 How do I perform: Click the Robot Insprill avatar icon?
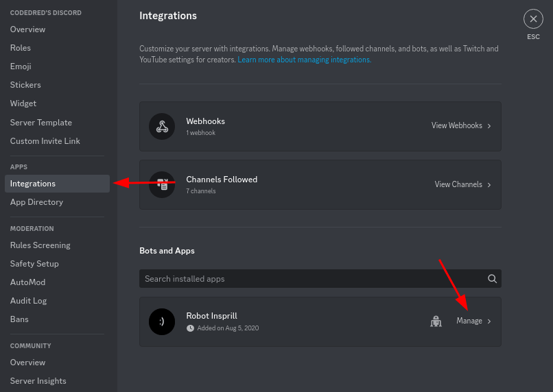pos(162,321)
